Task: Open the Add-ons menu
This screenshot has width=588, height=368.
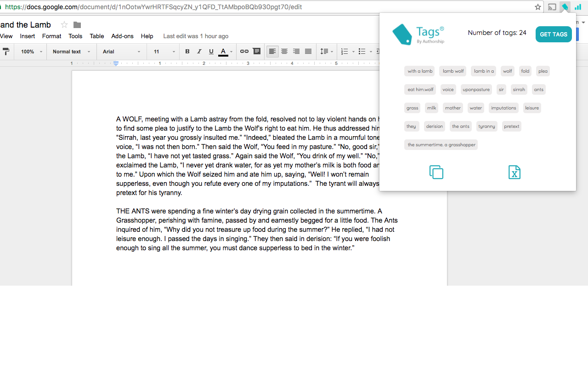Action: coord(122,36)
